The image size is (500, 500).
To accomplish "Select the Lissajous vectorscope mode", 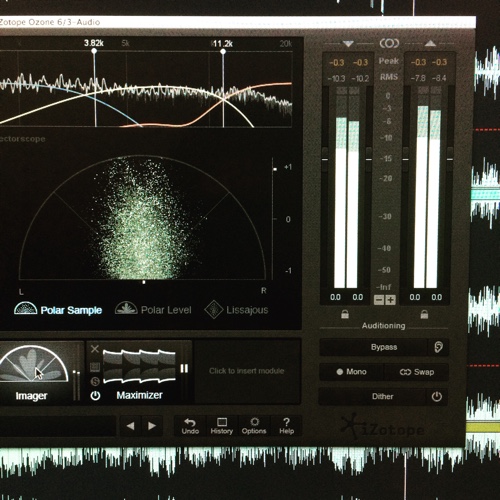I will click(x=236, y=309).
